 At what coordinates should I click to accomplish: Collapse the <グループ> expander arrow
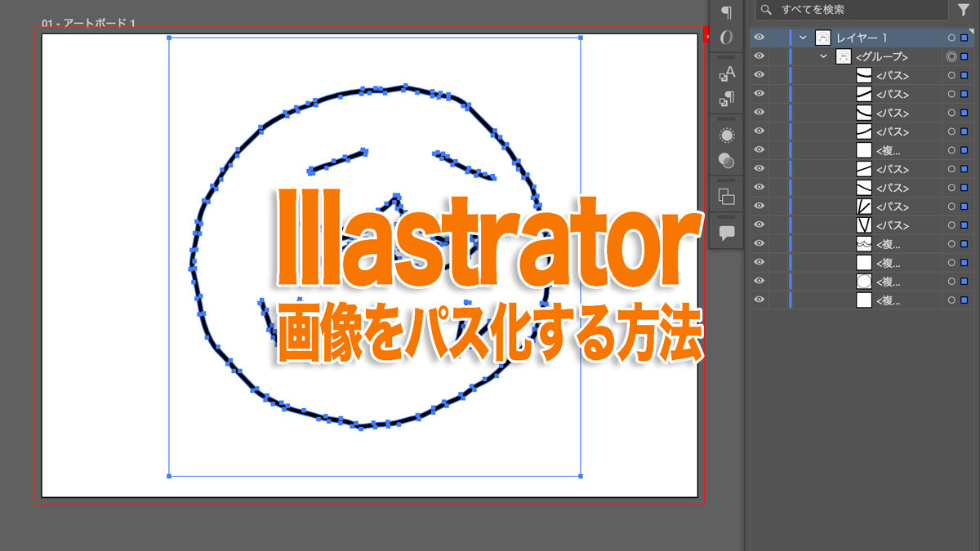822,56
